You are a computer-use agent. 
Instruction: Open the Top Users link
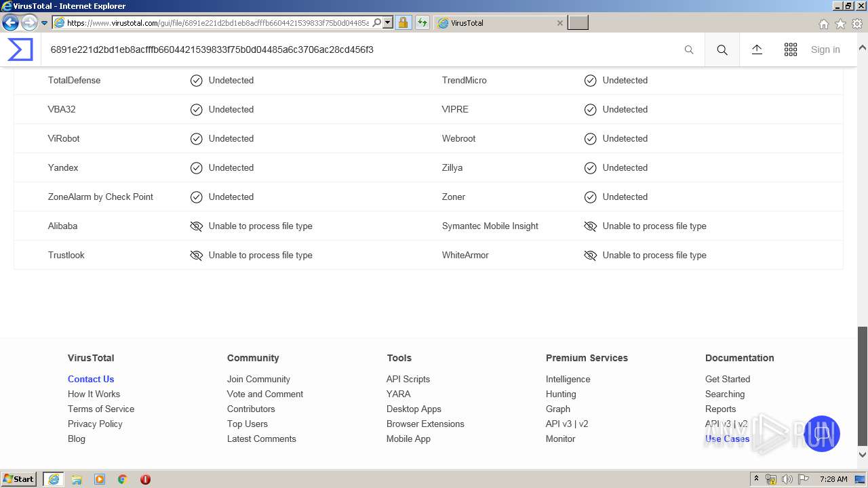point(248,424)
